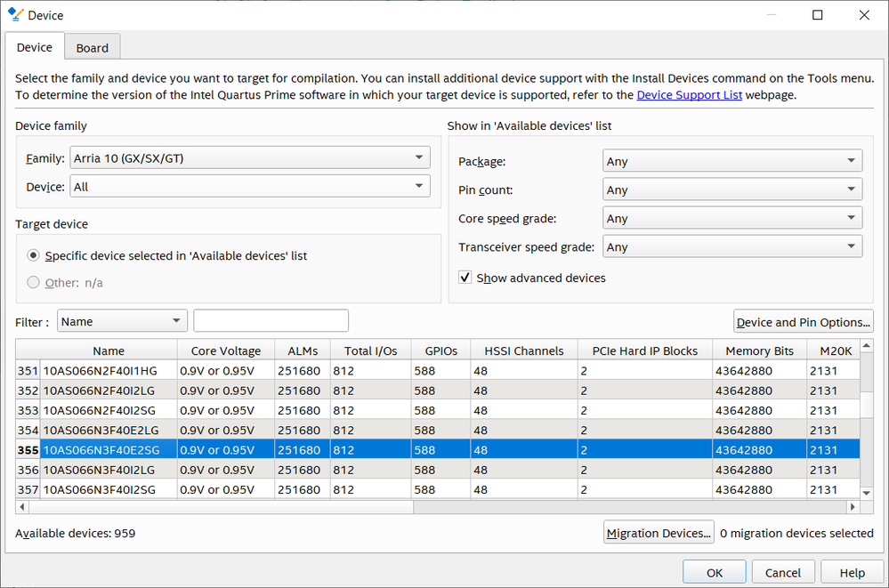
Task: Click the table scroll down arrow
Action: pyautogui.click(x=867, y=492)
